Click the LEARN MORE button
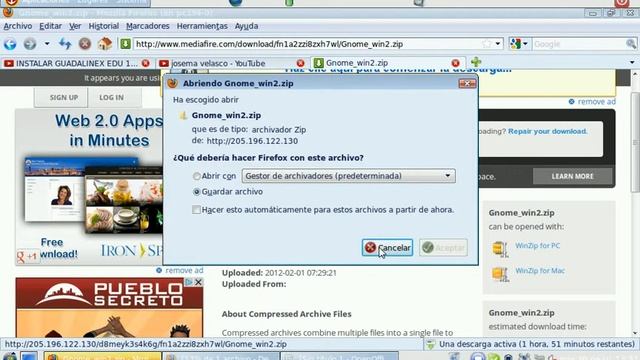Image resolution: width=640 pixels, height=360 pixels. tap(573, 176)
